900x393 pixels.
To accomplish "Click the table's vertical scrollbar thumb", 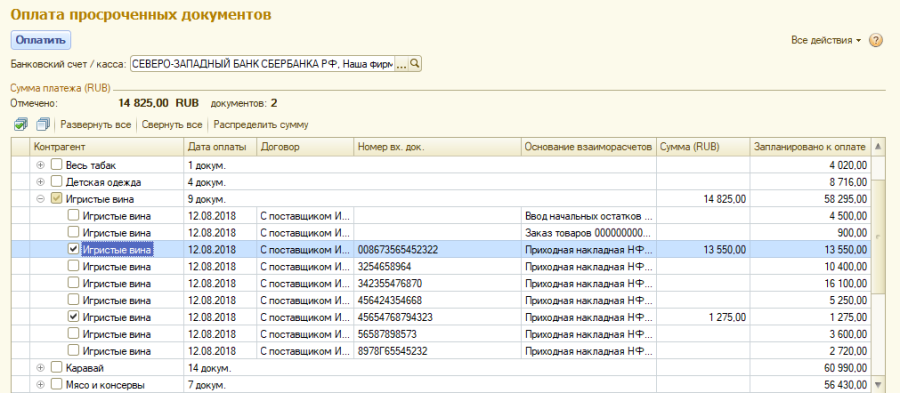I will click(878, 235).
